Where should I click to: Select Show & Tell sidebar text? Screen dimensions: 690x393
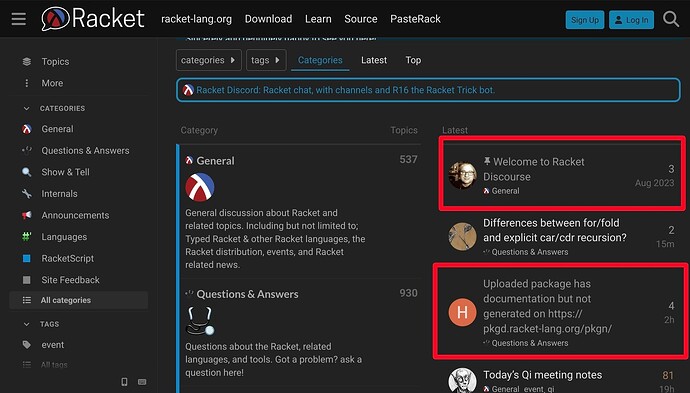(66, 172)
